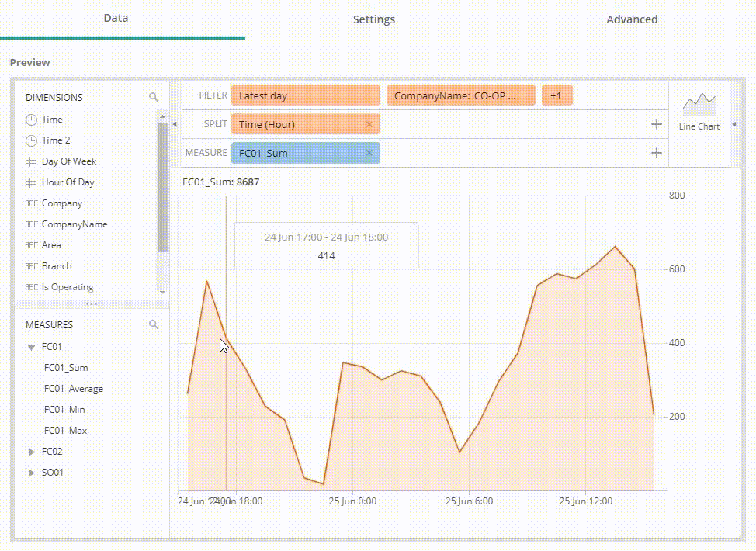The height and width of the screenshot is (551, 756).
Task: Switch to the Advanced tab
Action: tap(632, 19)
